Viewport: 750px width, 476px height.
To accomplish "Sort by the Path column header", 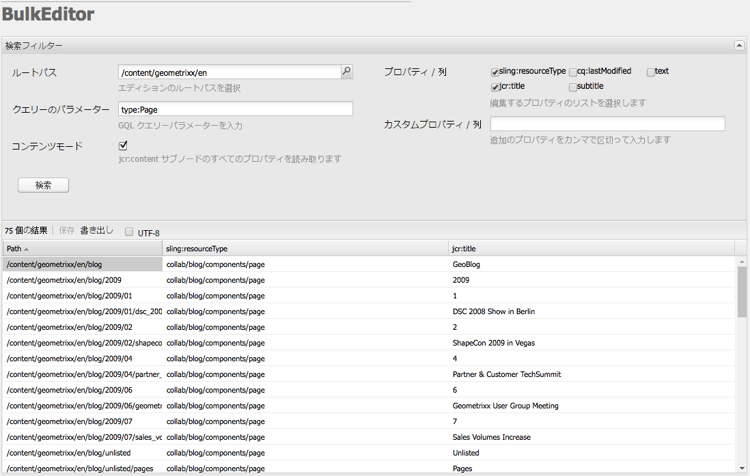I will tap(83, 248).
